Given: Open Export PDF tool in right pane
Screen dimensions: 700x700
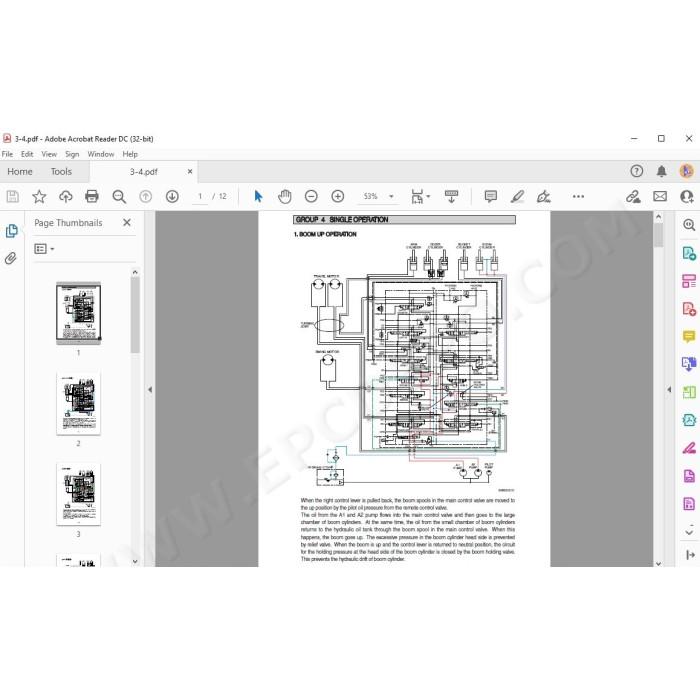Looking at the screenshot, I should coord(689,254).
